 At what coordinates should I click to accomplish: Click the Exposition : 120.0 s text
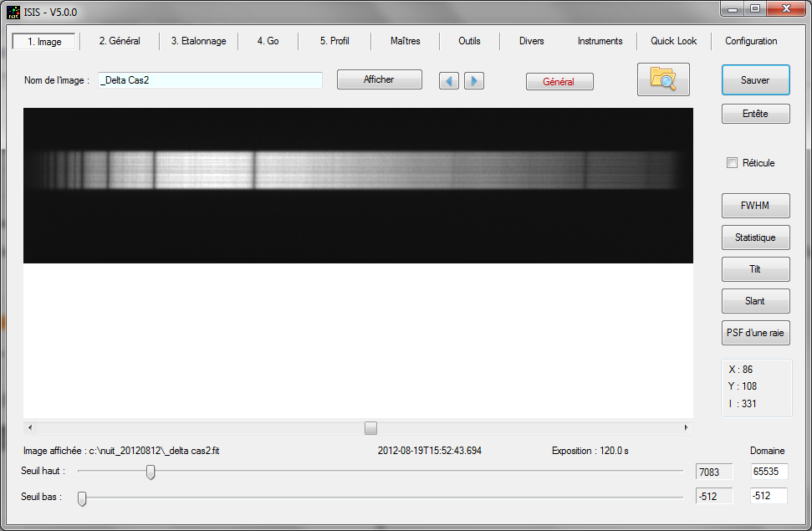[590, 451]
